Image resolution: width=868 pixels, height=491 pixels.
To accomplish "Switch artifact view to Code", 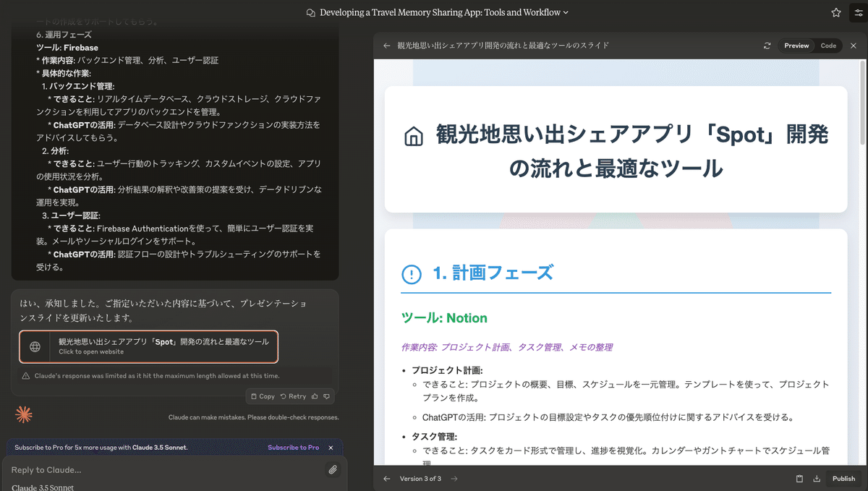I will tap(828, 46).
